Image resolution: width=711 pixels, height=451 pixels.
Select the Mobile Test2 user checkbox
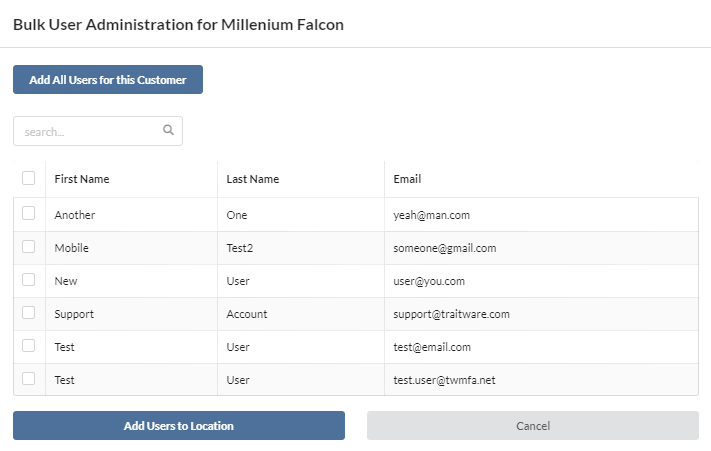(x=29, y=247)
